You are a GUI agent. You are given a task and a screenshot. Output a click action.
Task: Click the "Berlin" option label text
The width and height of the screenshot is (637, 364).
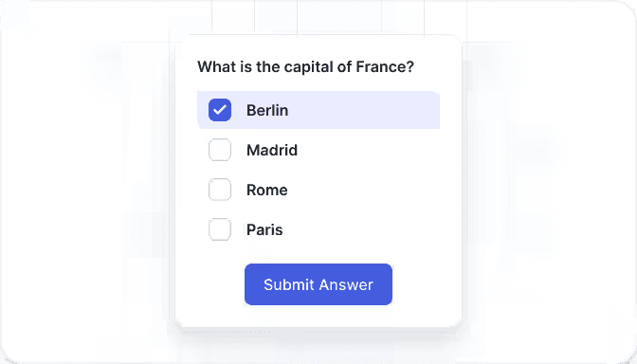coord(267,110)
